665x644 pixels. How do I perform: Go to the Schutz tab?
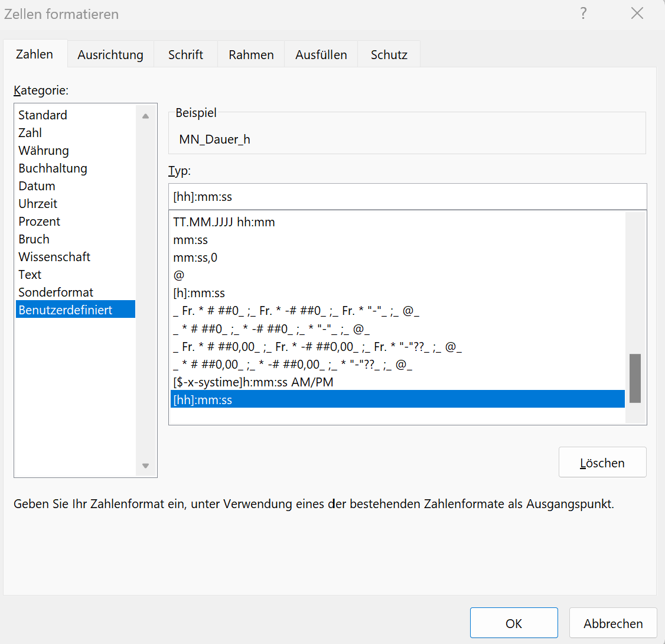click(x=389, y=55)
